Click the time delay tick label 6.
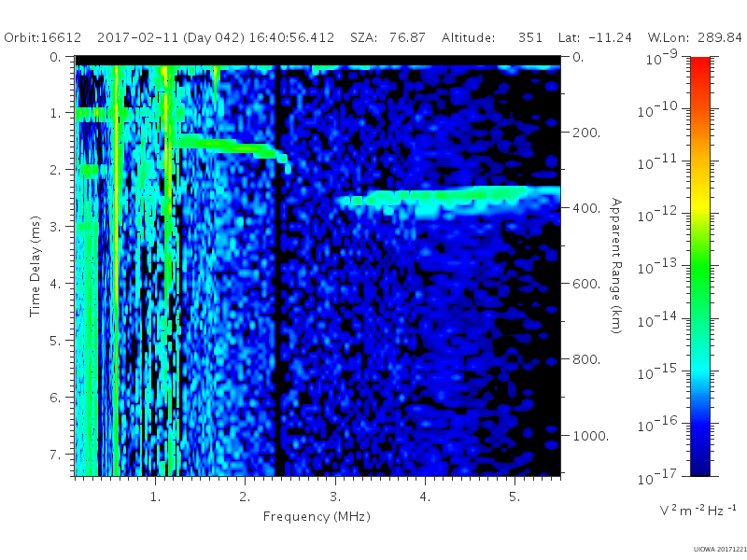 pyautogui.click(x=55, y=398)
